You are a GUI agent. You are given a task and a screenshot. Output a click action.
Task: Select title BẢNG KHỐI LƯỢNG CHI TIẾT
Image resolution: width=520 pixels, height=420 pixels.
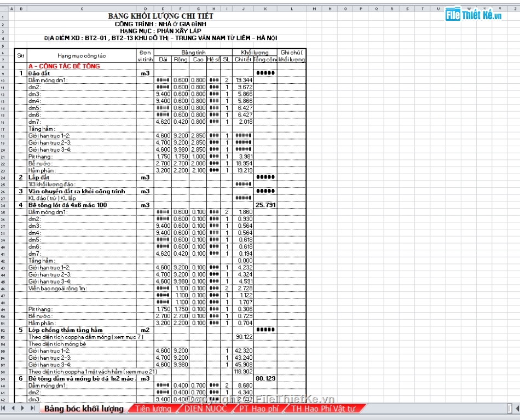tap(160, 16)
